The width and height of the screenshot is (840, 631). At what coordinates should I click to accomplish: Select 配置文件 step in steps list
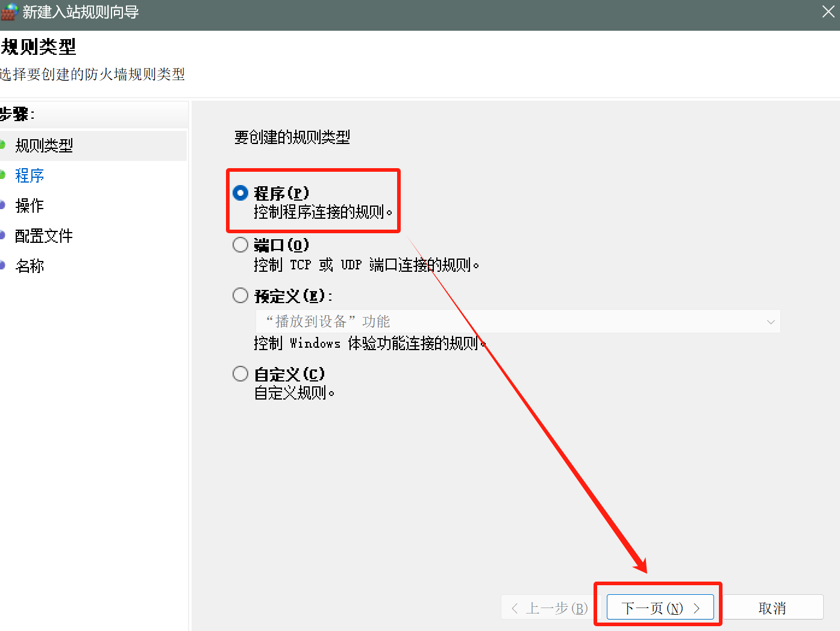click(44, 236)
